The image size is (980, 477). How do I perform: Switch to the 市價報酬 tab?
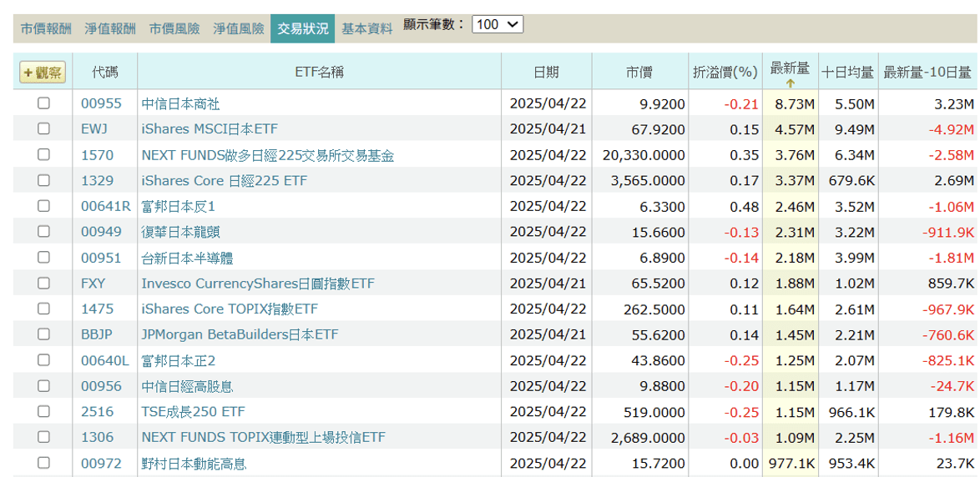click(x=46, y=28)
